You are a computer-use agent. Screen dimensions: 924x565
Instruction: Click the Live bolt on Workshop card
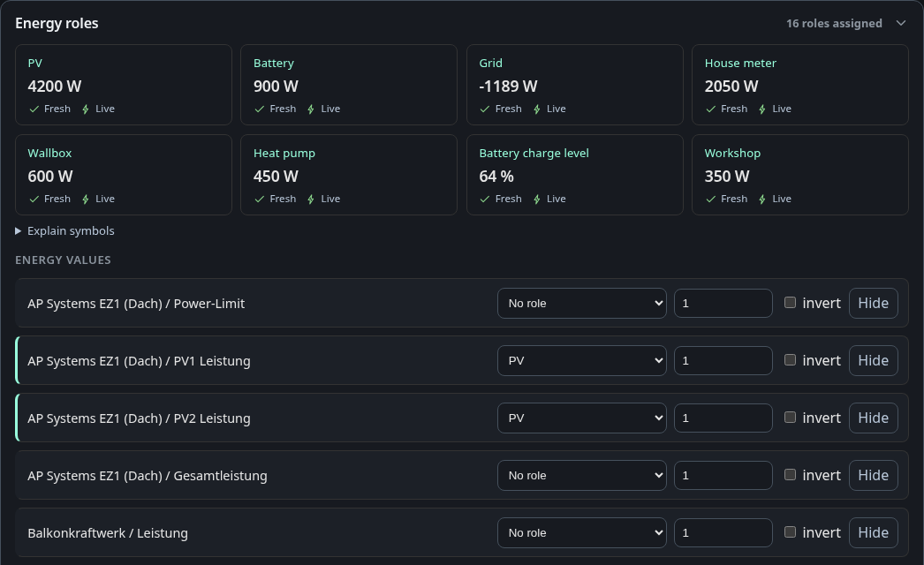pyautogui.click(x=762, y=200)
